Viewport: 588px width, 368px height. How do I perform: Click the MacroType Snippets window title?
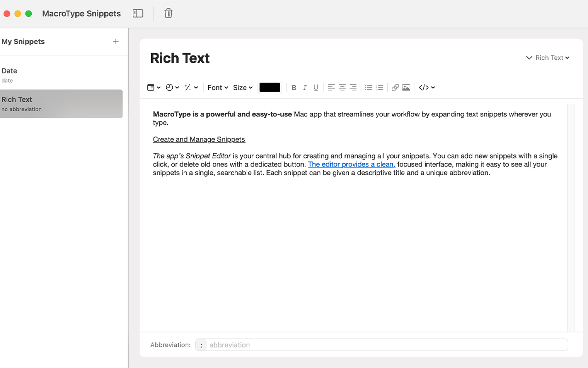81,13
